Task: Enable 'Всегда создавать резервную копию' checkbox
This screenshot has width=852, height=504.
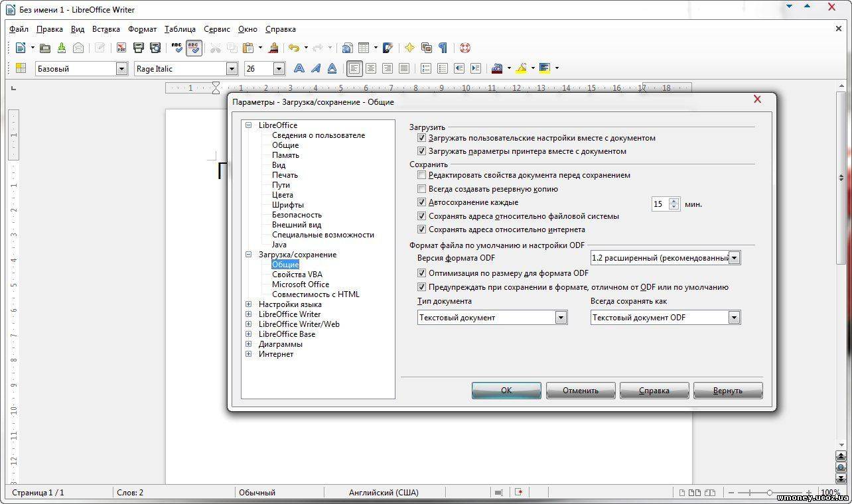Action: tap(421, 189)
